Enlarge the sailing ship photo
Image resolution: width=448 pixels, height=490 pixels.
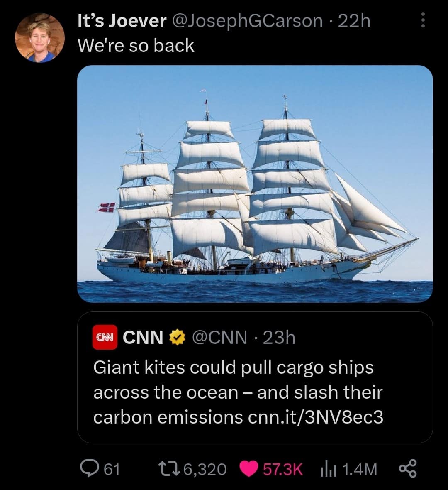click(255, 184)
